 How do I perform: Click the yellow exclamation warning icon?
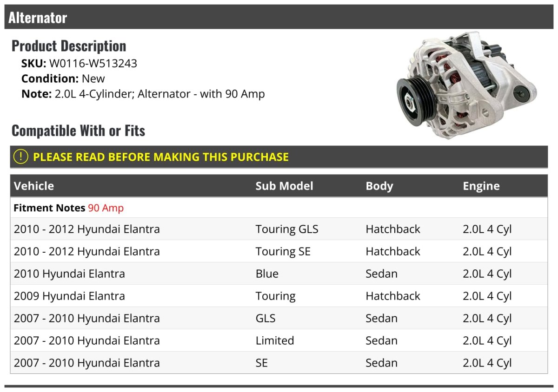click(21, 157)
